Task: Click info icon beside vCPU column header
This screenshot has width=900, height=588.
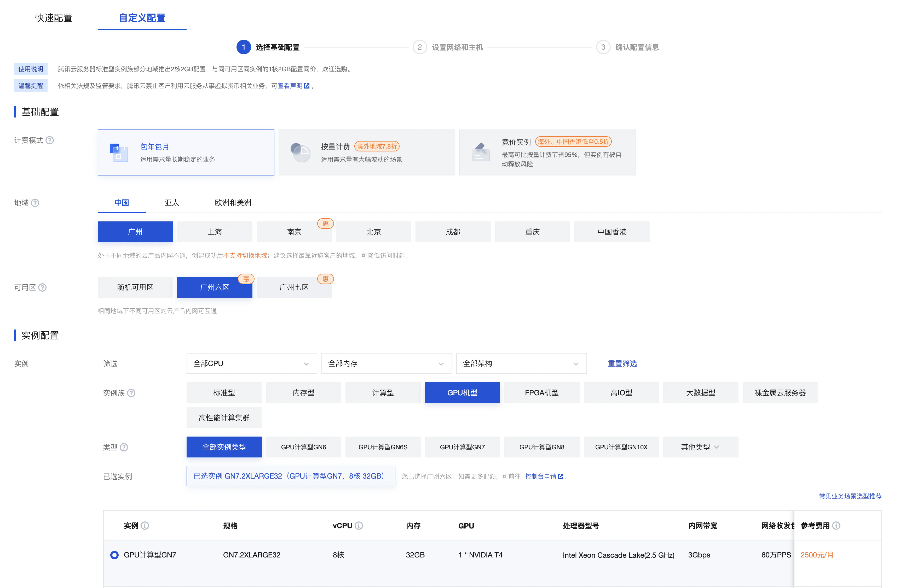Action: [359, 526]
